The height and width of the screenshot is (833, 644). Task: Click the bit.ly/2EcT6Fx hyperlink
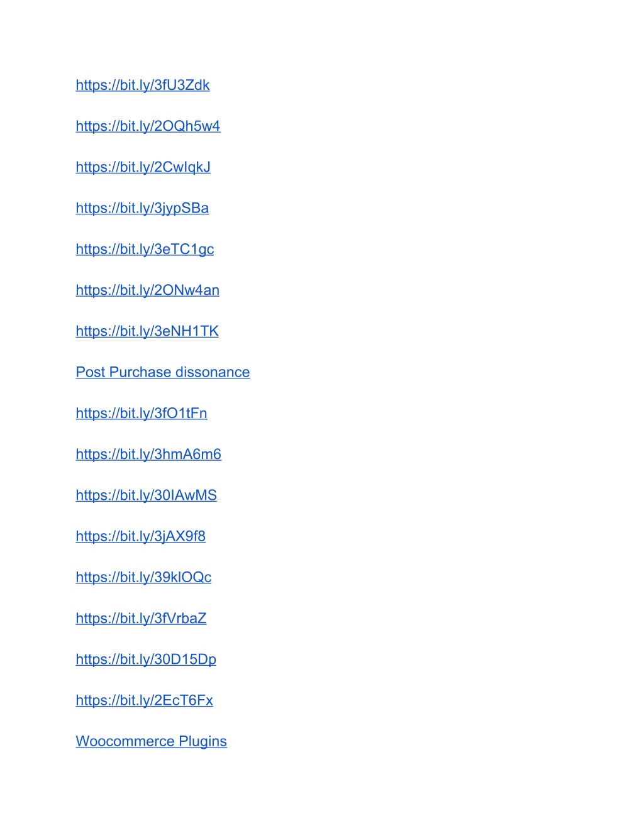145,700
